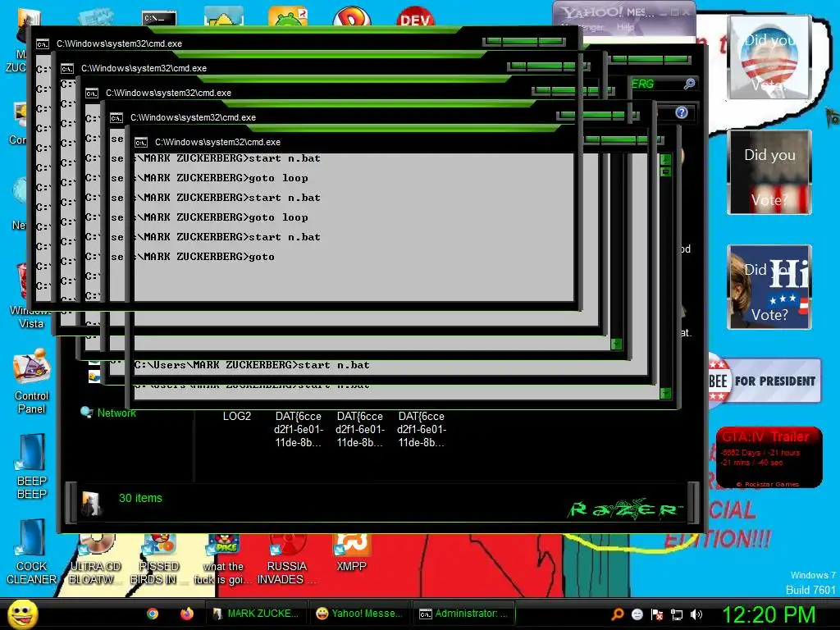Click the Yahoo! Messenger window title bar

coord(624,11)
